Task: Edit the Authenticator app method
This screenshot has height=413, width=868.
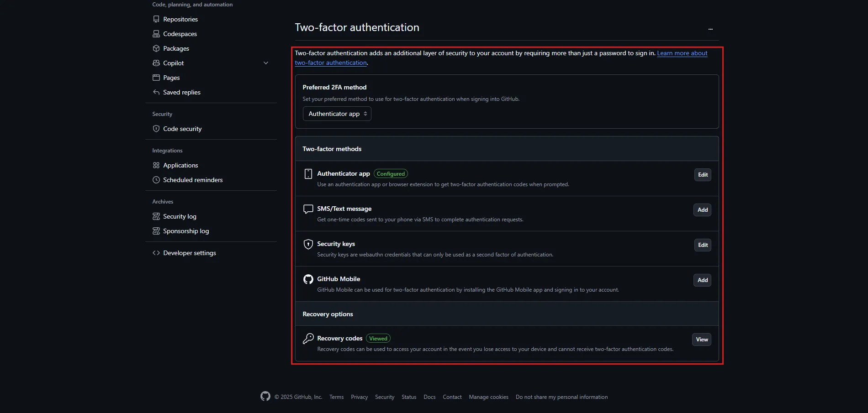Action: pos(703,175)
